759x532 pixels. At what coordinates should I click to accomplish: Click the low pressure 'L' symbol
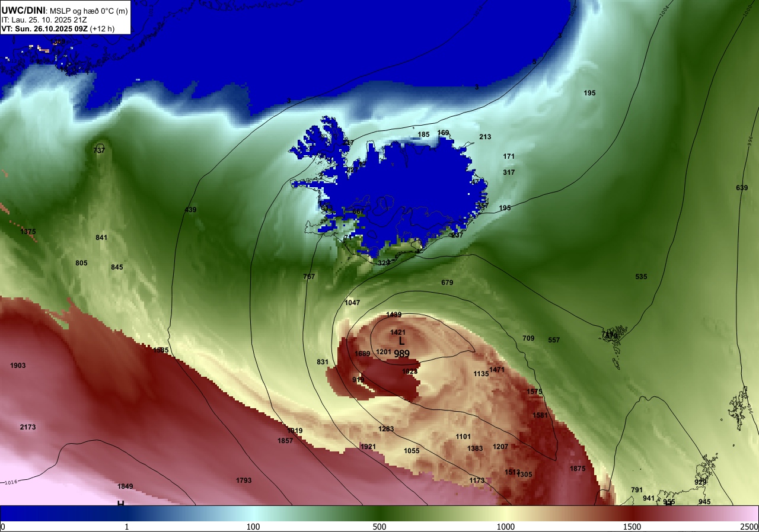pyautogui.click(x=401, y=341)
